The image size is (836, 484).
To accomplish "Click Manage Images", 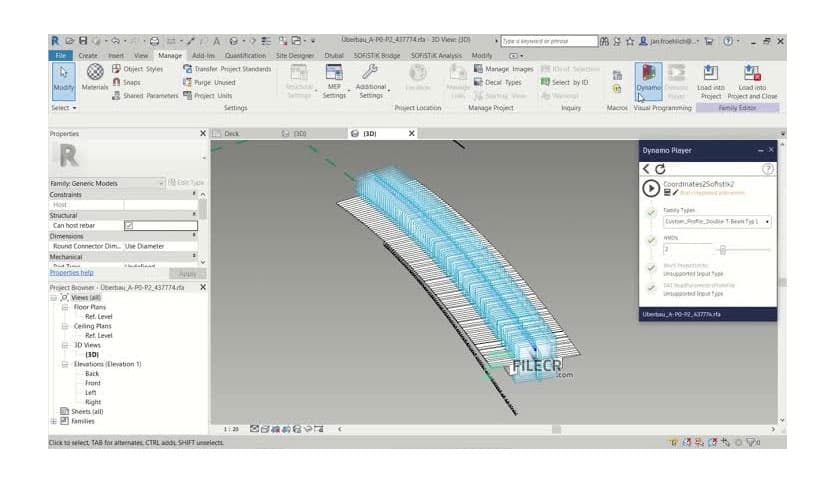I will (504, 69).
